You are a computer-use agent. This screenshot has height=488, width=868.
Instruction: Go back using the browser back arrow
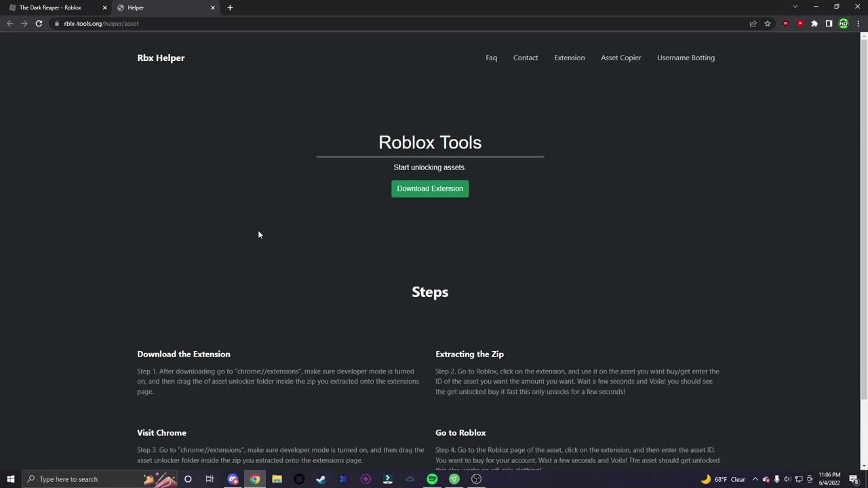(9, 24)
